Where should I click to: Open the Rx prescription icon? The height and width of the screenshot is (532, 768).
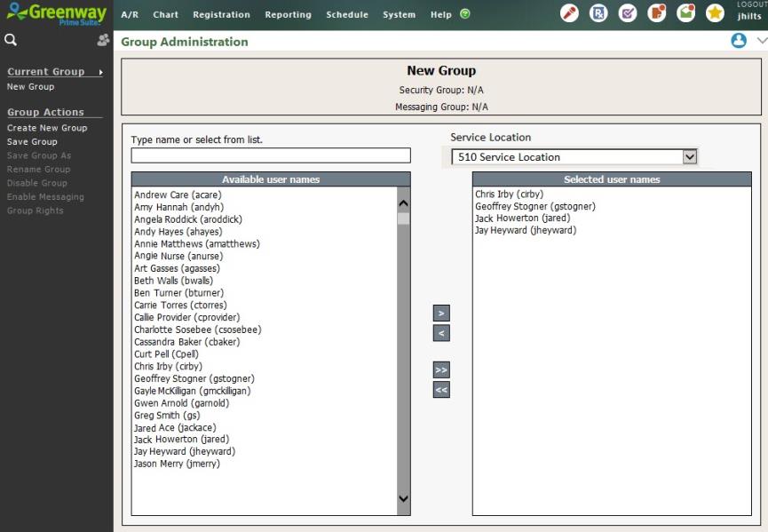point(599,13)
